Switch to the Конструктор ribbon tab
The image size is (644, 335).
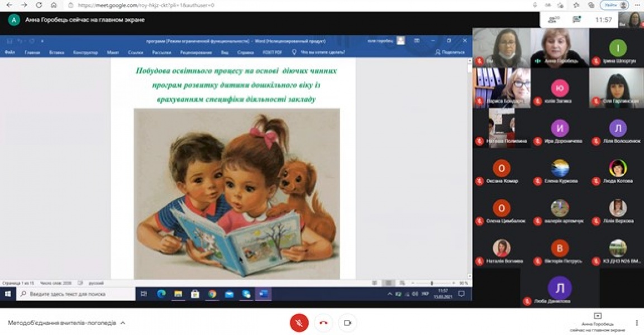pyautogui.click(x=85, y=52)
